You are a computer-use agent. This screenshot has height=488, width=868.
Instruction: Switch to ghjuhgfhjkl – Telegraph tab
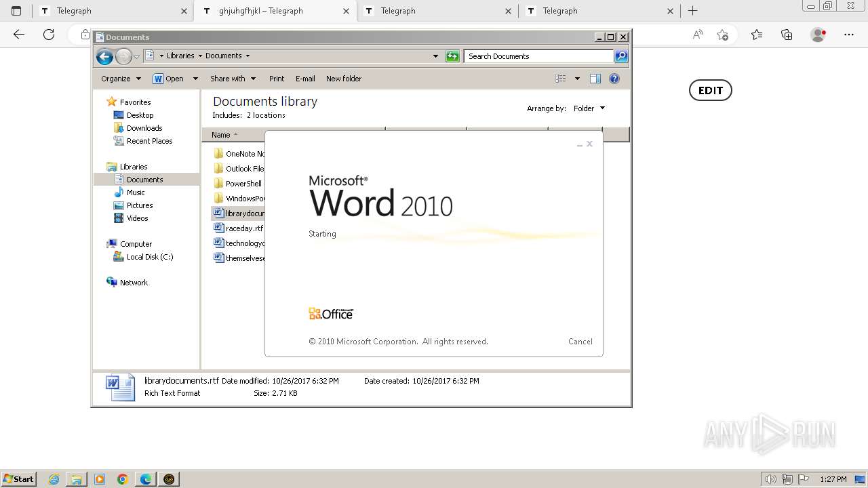click(275, 11)
